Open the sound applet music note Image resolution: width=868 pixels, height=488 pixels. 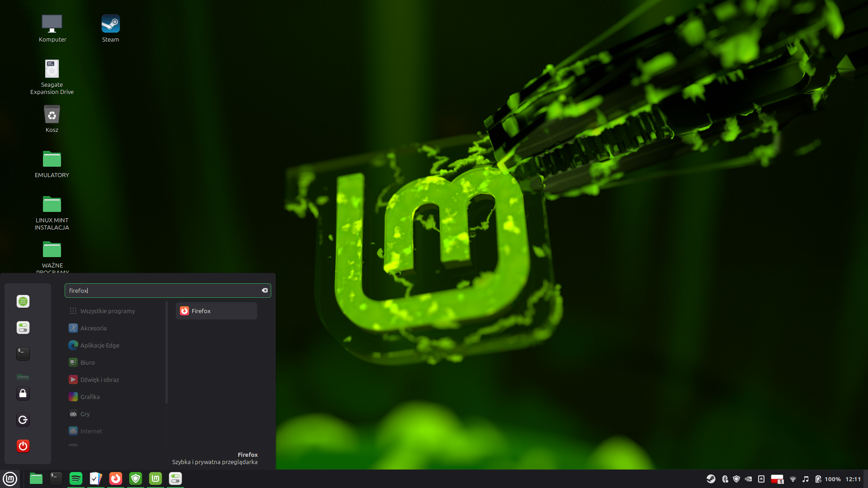click(805, 479)
